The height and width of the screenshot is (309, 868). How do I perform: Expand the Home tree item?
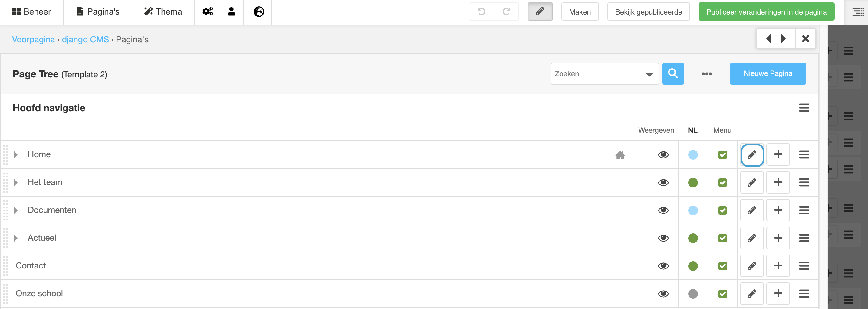point(15,155)
